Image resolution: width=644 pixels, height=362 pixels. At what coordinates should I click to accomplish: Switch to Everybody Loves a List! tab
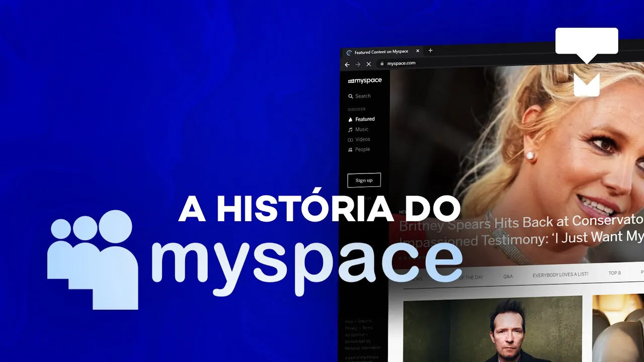[x=560, y=275]
